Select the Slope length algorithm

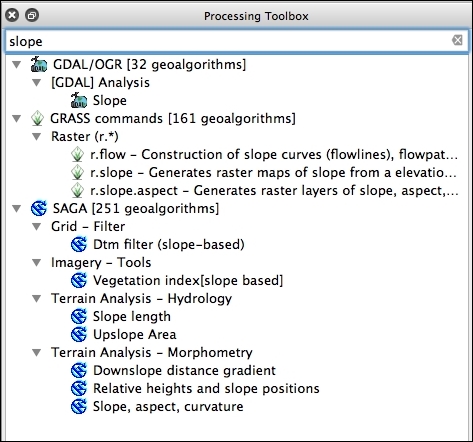click(132, 316)
